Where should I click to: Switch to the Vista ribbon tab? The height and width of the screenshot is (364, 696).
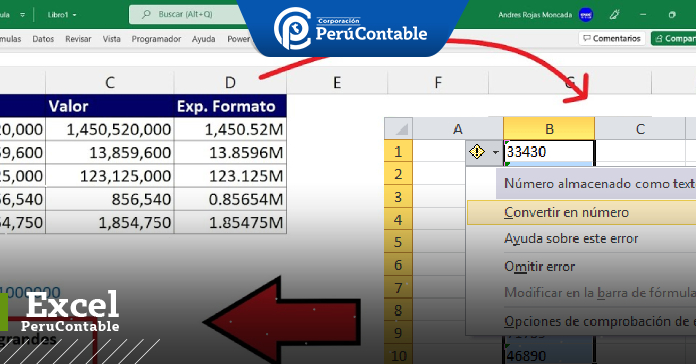click(111, 39)
